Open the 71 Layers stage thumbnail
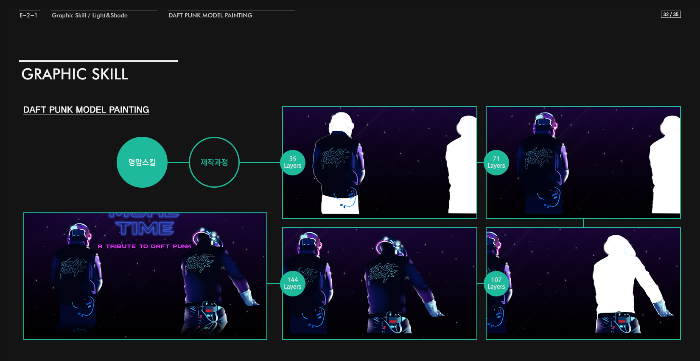This screenshot has width=700, height=361. click(x=583, y=162)
